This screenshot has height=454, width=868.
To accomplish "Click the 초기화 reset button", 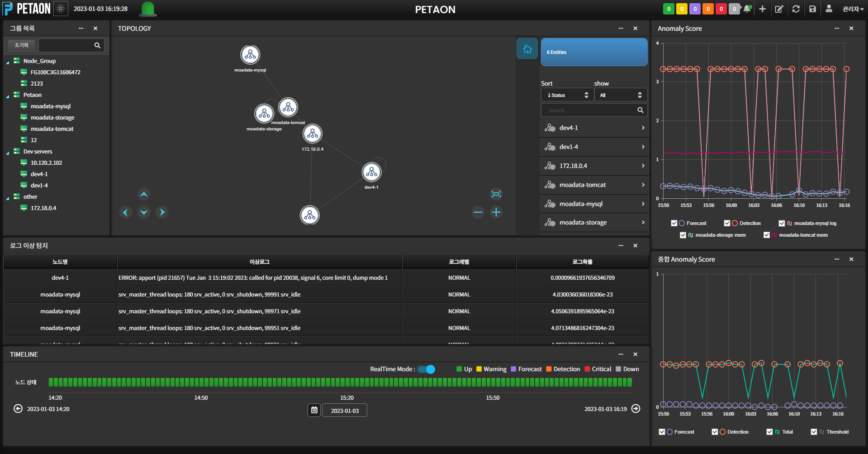I will 21,45.
